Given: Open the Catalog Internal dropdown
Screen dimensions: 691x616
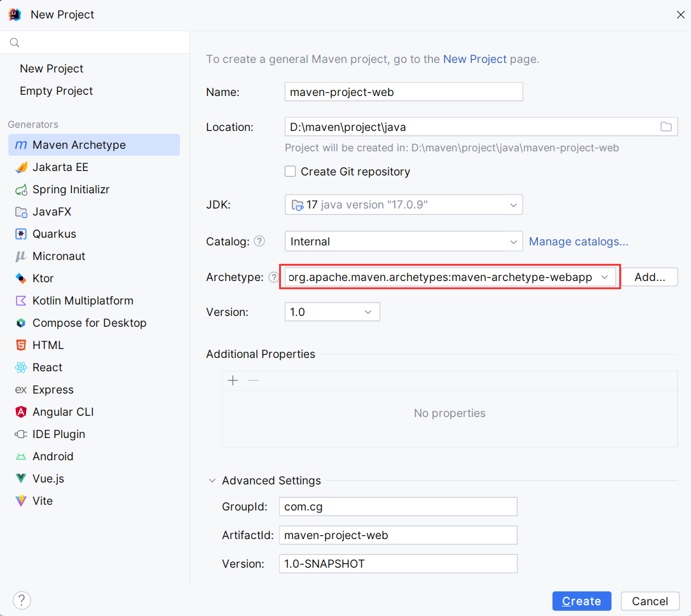Looking at the screenshot, I should click(x=404, y=242).
